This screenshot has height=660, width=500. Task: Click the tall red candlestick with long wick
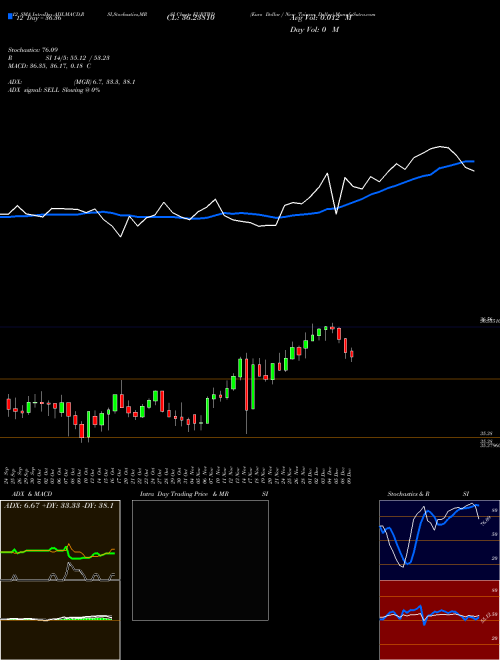click(247, 384)
